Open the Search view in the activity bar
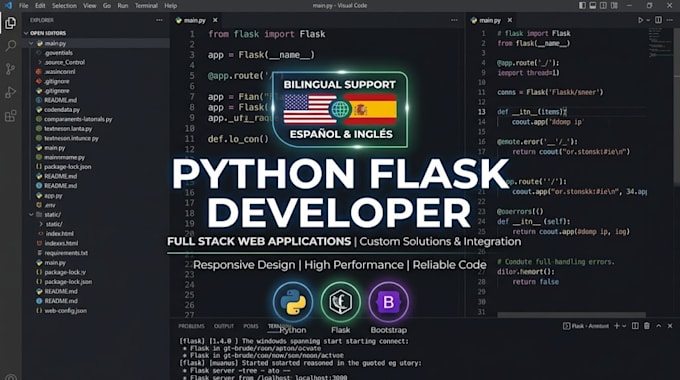 click(10, 46)
